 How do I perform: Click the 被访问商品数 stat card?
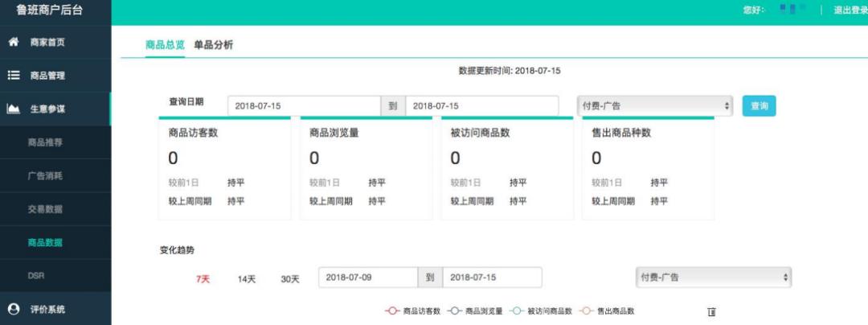tap(507, 168)
